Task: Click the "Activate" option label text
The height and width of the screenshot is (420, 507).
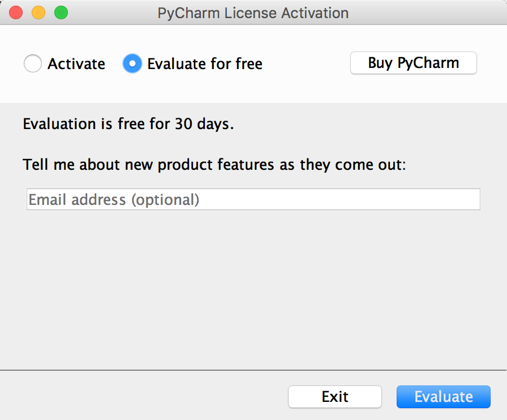Action: pos(76,64)
